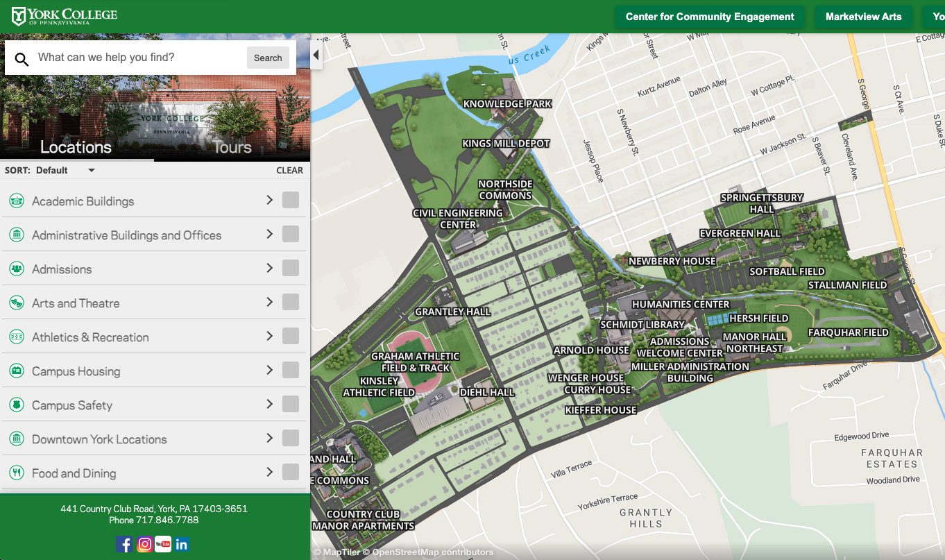Open the Instagram icon

coord(144,544)
